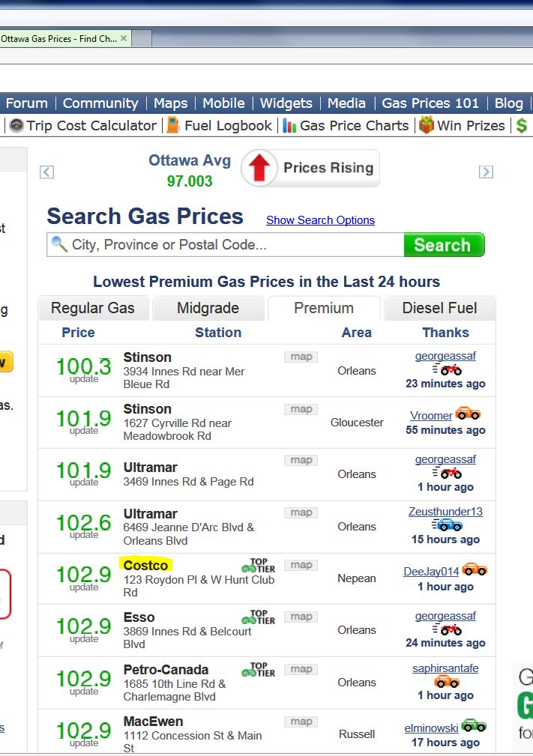Image resolution: width=533 pixels, height=756 pixels.
Task: Click the red Prices Rising arrow icon
Action: pyautogui.click(x=259, y=168)
